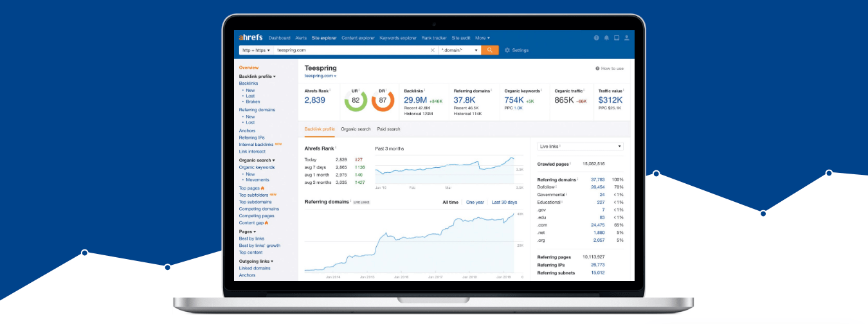868x324 pixels.
Task: Open Dashboard in top navigation
Action: point(280,38)
